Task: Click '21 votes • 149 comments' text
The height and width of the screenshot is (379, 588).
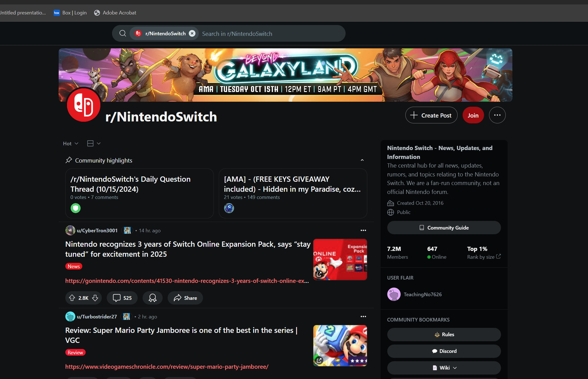Action: click(x=252, y=197)
